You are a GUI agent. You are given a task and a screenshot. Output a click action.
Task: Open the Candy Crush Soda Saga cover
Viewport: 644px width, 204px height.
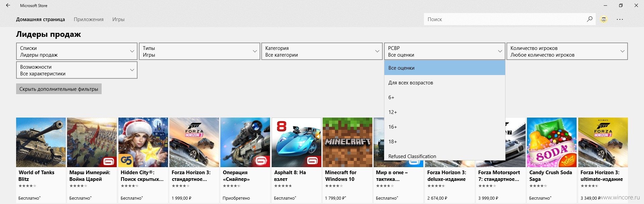(552, 142)
